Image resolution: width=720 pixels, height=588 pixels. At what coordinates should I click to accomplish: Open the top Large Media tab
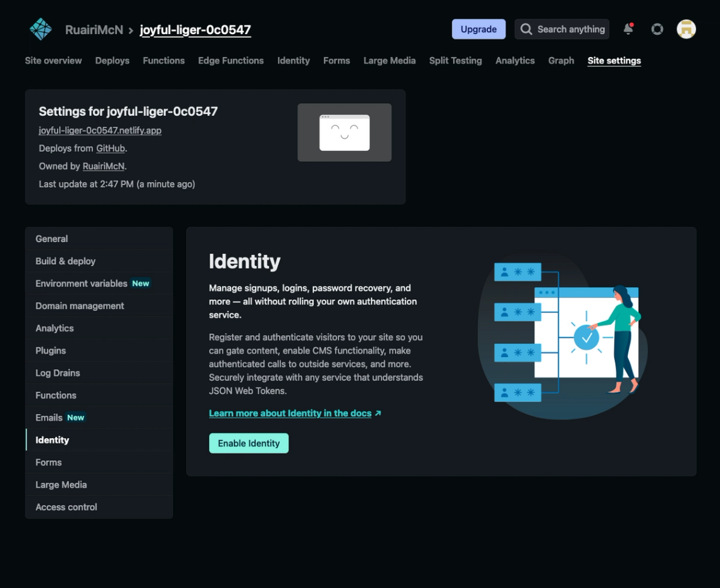pos(389,61)
